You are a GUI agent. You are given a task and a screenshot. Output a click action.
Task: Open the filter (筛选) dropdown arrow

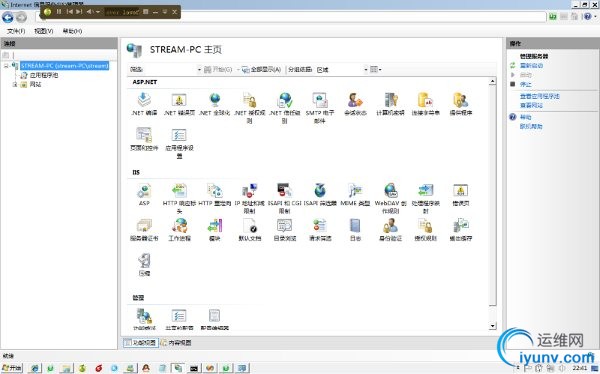(199, 70)
